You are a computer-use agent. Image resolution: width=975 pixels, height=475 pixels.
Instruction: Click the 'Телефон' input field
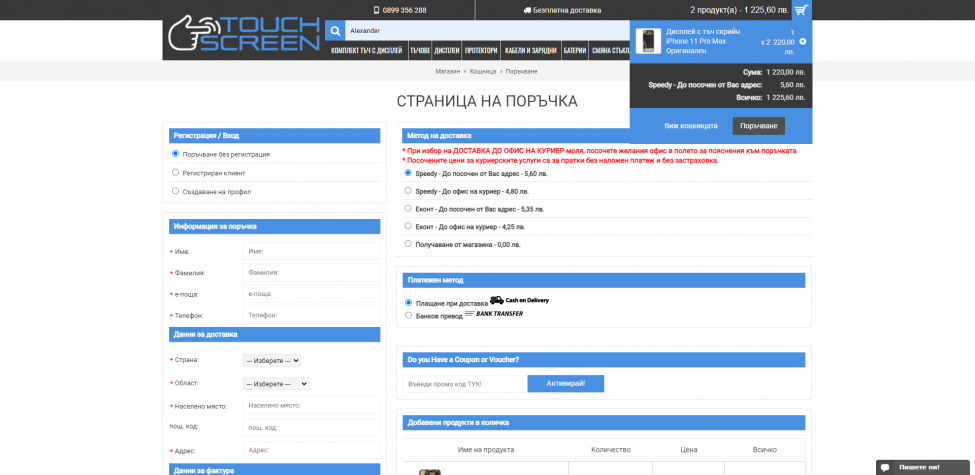[x=312, y=315]
